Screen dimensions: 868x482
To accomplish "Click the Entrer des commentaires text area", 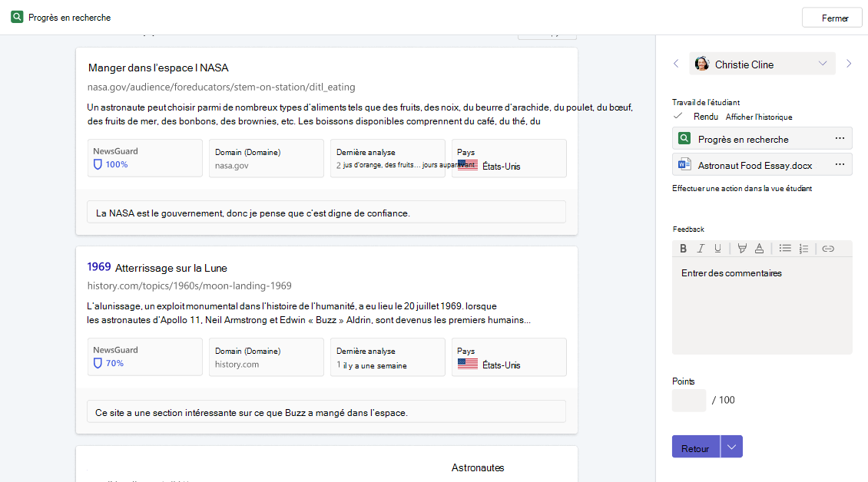I will 762,306.
